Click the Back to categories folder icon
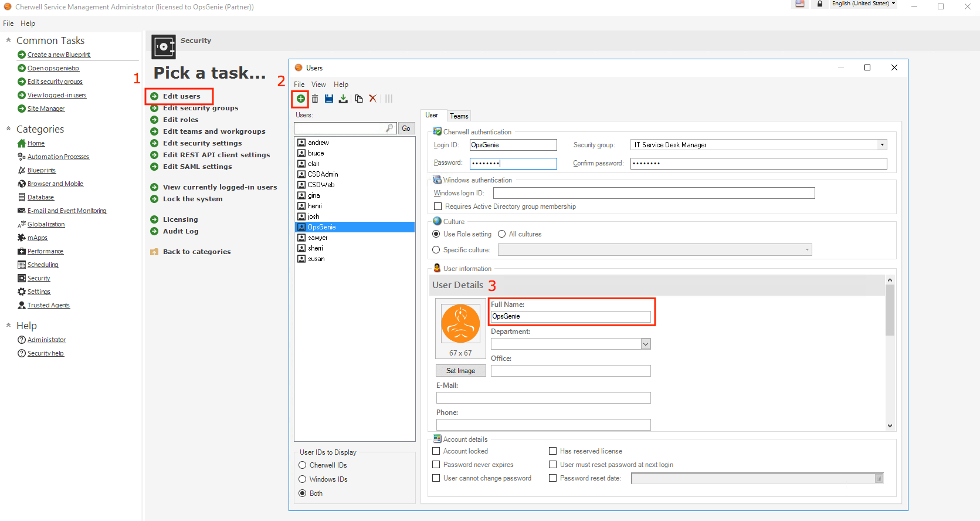 point(154,252)
